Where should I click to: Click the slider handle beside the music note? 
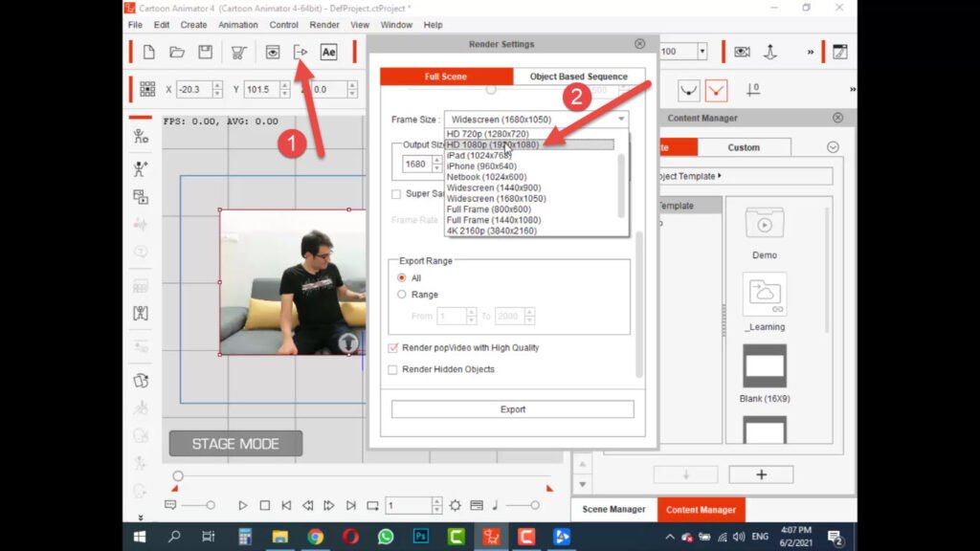coord(535,505)
